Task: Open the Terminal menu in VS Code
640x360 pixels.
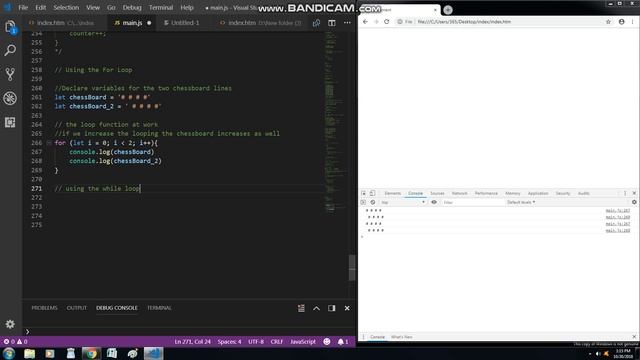Action: (x=161, y=7)
